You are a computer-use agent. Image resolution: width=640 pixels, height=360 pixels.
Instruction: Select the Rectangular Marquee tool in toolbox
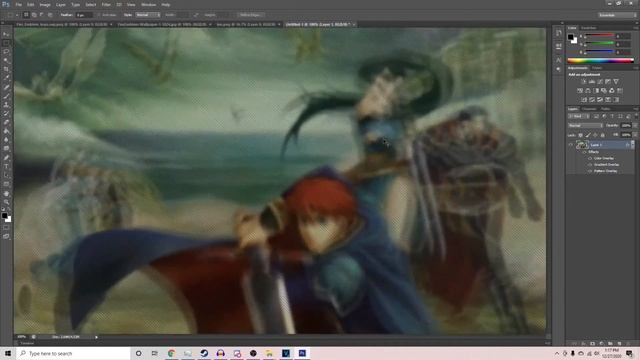pyautogui.click(x=6, y=43)
